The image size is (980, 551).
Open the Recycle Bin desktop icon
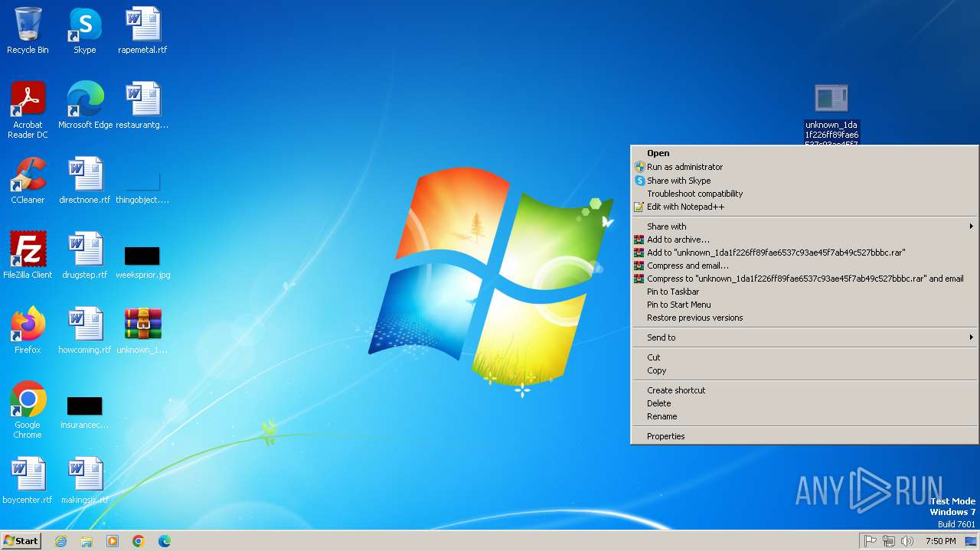(x=28, y=31)
